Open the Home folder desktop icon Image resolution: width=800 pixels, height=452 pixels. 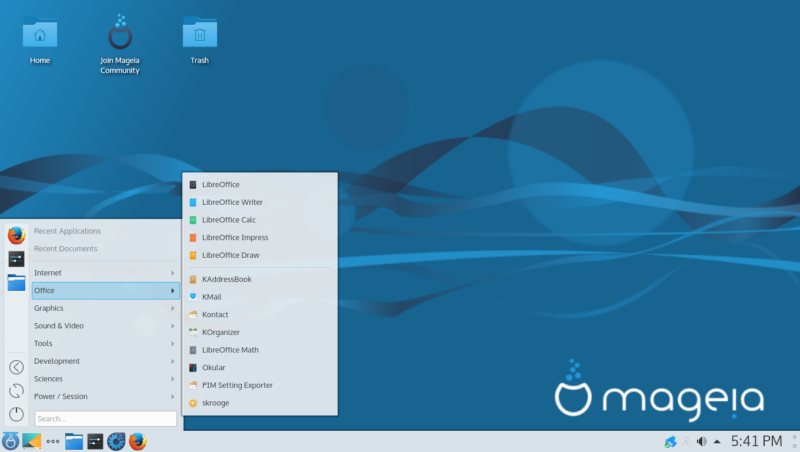pos(40,41)
